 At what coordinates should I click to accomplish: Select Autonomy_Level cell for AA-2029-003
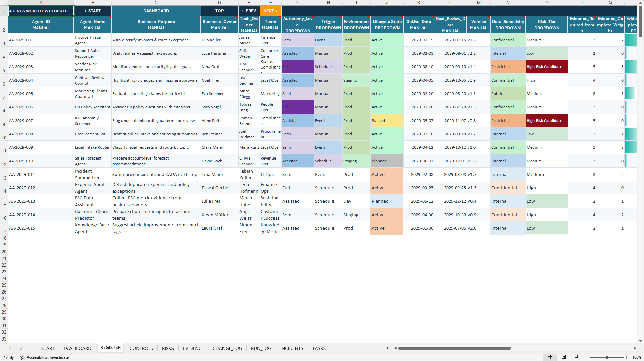298,67
